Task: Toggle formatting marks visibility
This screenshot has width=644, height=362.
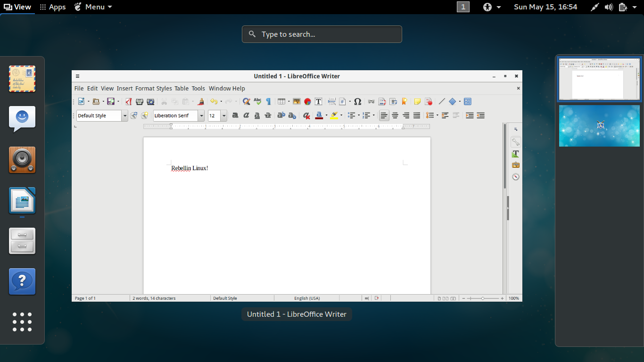Action: [269, 101]
